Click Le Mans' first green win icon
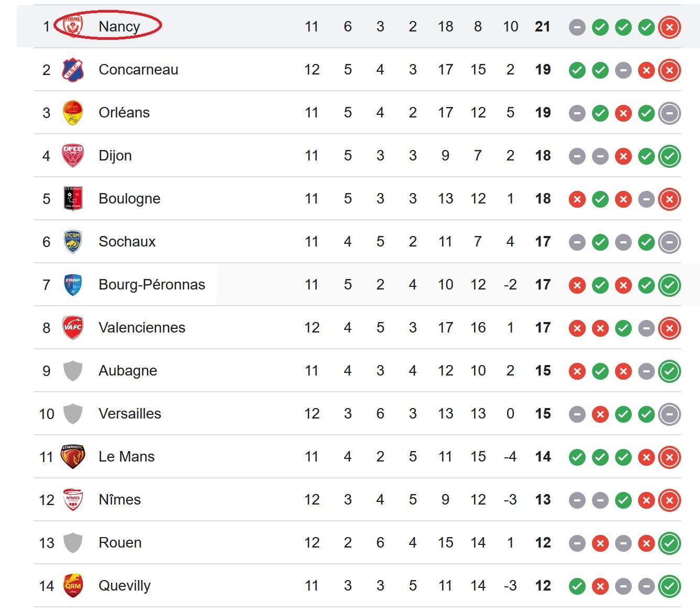The width and height of the screenshot is (700, 611). [x=577, y=457]
